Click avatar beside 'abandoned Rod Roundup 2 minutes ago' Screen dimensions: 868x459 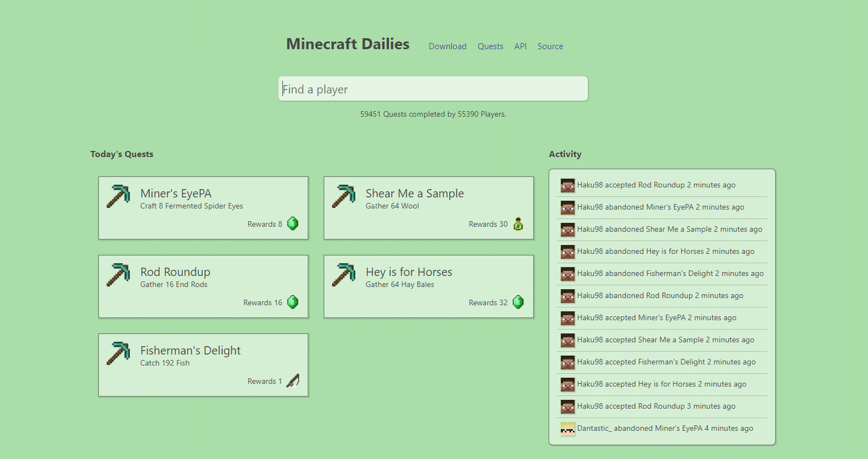coord(567,296)
